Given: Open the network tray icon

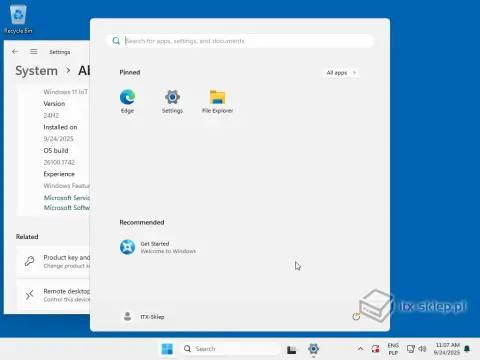Looking at the screenshot, I should 411,349.
